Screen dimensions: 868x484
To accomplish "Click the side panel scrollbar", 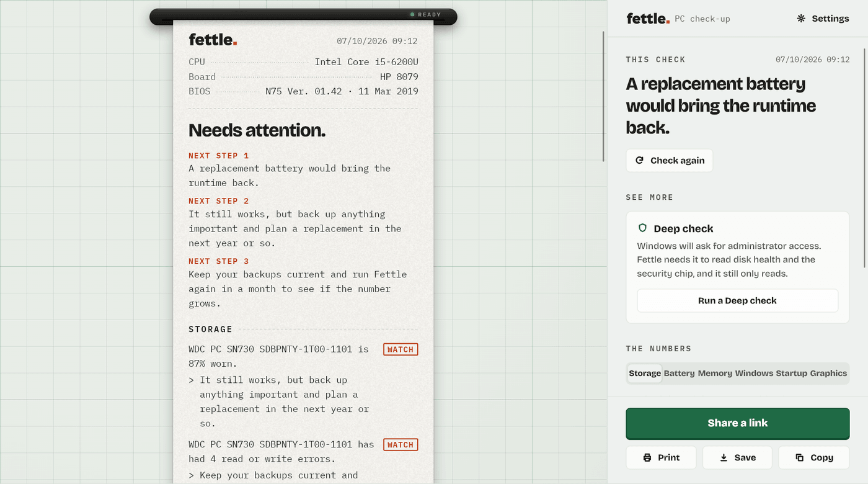I will pyautogui.click(x=865, y=158).
